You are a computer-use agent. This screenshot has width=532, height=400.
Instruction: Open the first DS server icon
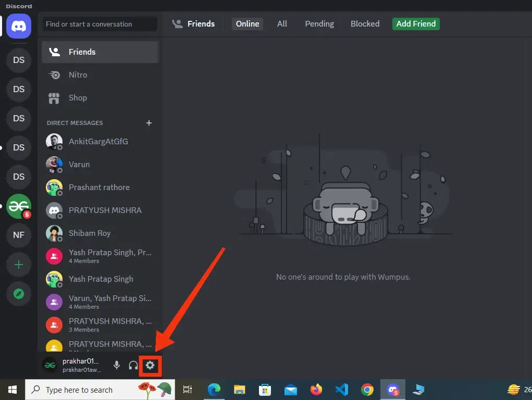pyautogui.click(x=19, y=60)
